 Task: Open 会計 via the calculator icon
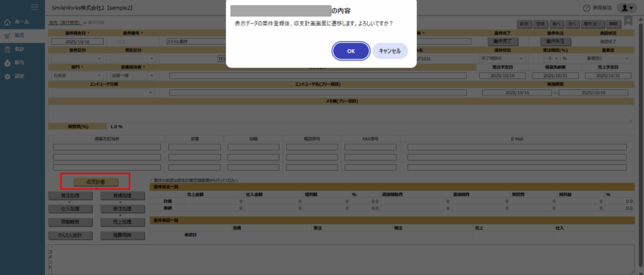8,49
